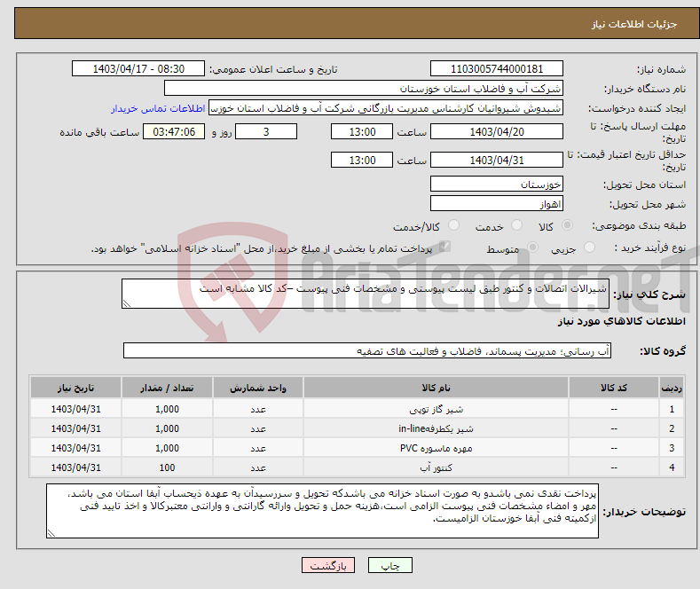
Task: Click the need number field 1103005744000181
Action: coord(497,68)
